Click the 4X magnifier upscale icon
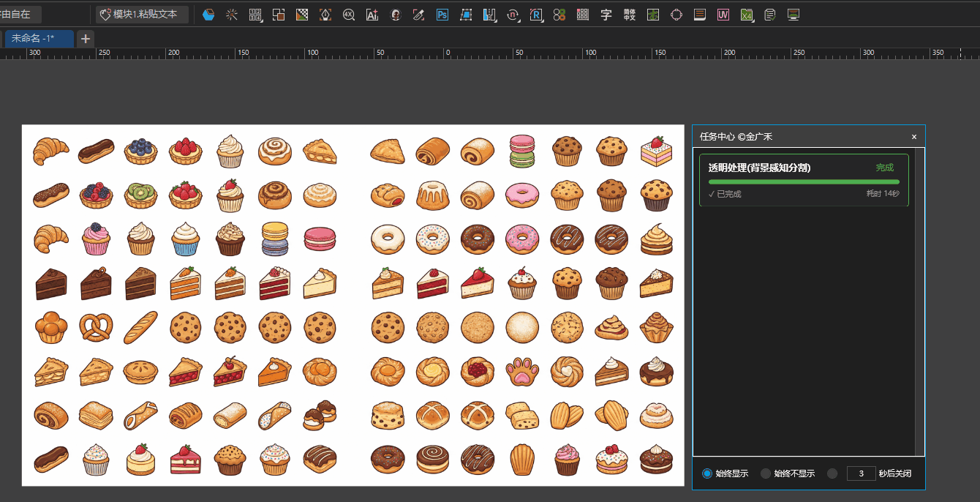 point(349,15)
